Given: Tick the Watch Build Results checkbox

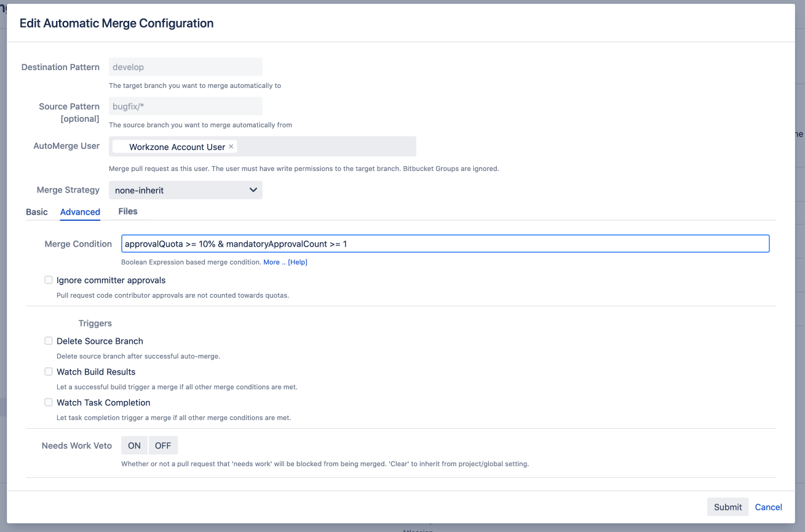Looking at the screenshot, I should pyautogui.click(x=49, y=371).
